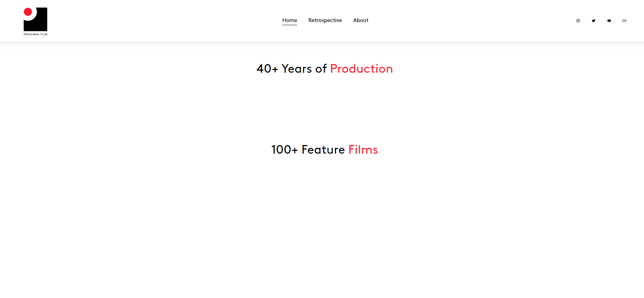644x298 pixels.
Task: Click the "100+" number in heading
Action: click(x=284, y=150)
